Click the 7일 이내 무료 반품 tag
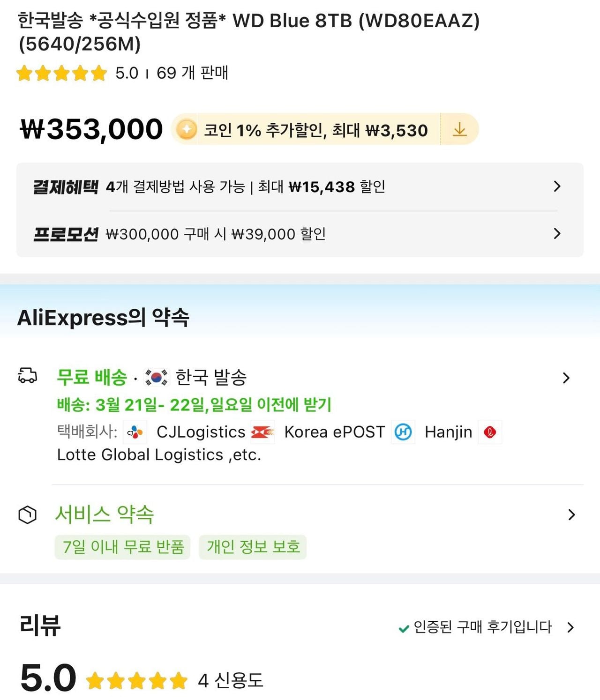Image resolution: width=600 pixels, height=700 pixels. pyautogui.click(x=123, y=547)
